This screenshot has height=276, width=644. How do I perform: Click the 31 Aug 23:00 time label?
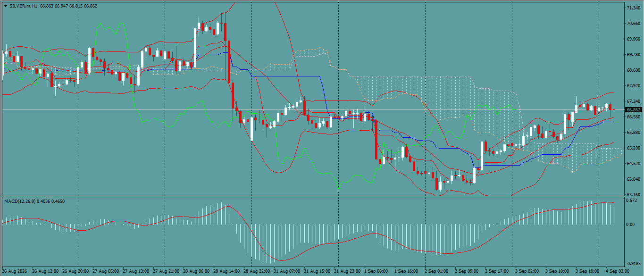tap(347, 272)
